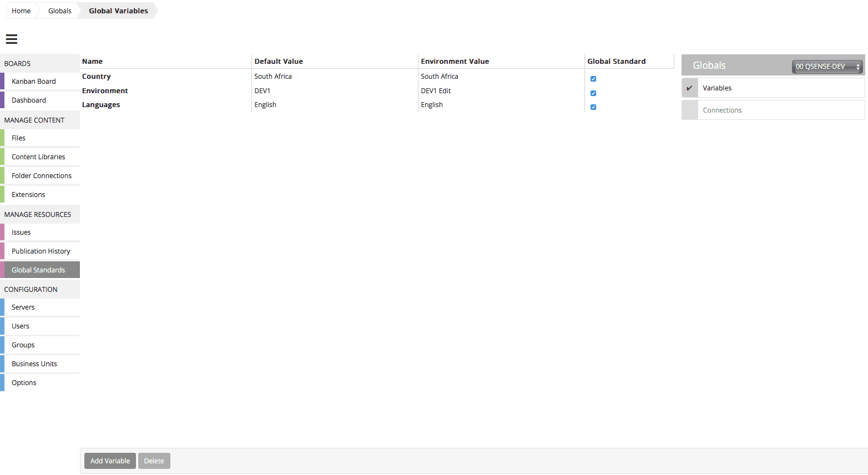Open Content Libraries section
This screenshot has height=475, width=868.
[x=38, y=157]
